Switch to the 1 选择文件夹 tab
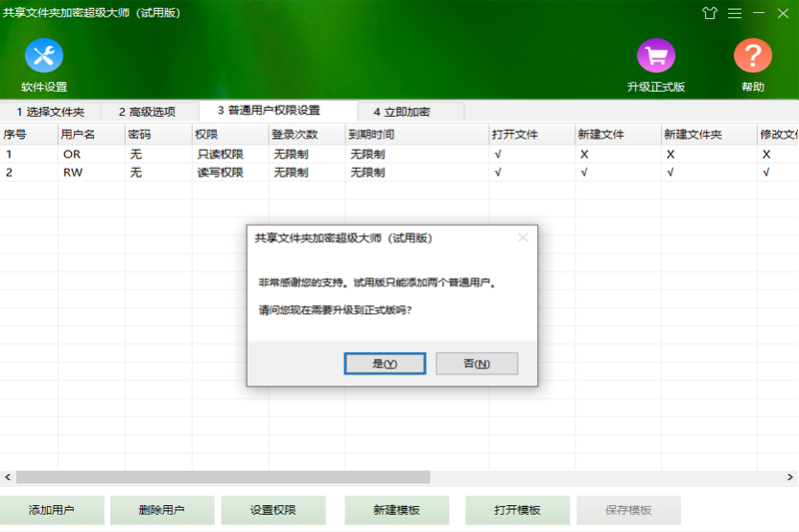The image size is (799, 532). pos(50,112)
